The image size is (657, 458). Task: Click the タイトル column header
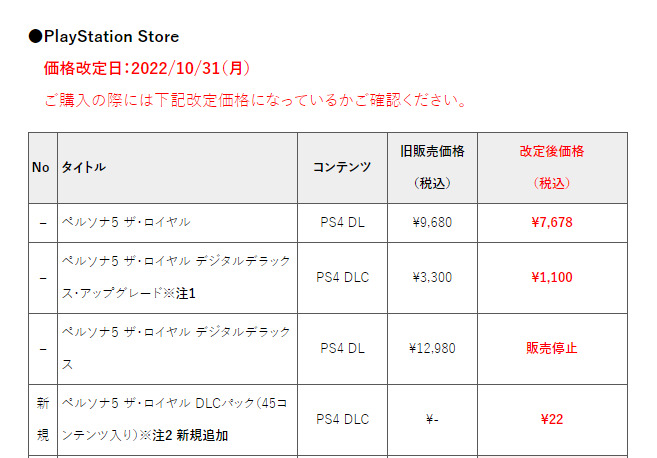[x=84, y=167]
